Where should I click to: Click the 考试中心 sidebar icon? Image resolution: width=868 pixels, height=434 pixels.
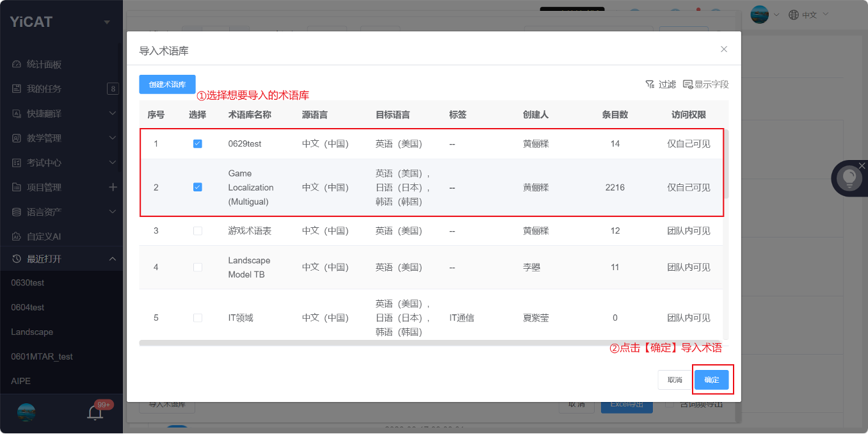17,163
